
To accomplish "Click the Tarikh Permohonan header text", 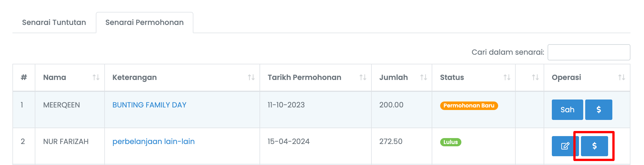I will click(304, 77).
